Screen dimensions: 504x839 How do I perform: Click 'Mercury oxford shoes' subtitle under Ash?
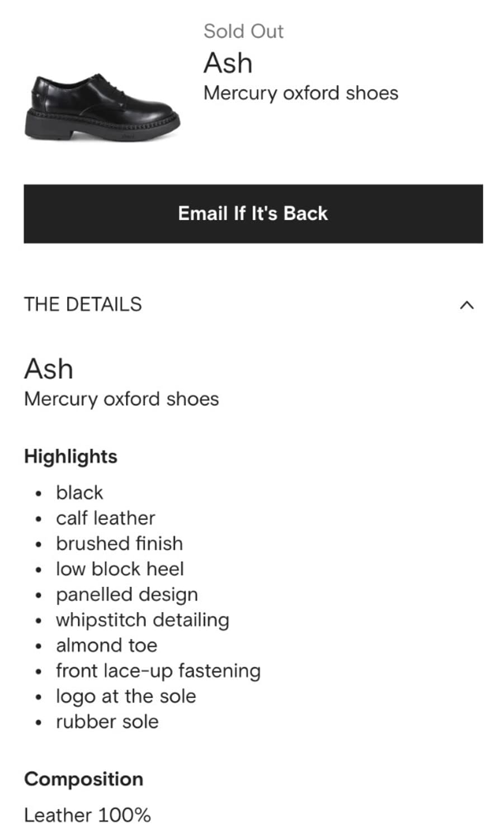(x=300, y=93)
